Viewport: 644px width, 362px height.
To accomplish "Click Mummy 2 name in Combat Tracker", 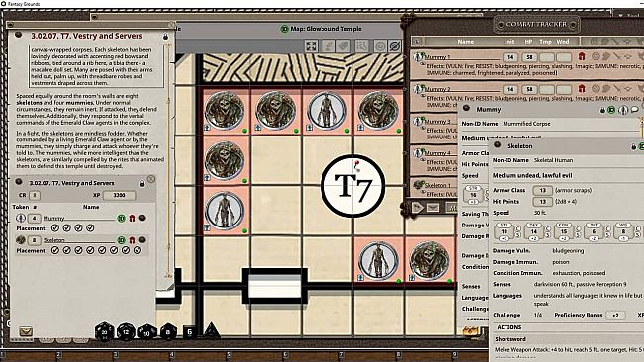I will (438, 89).
